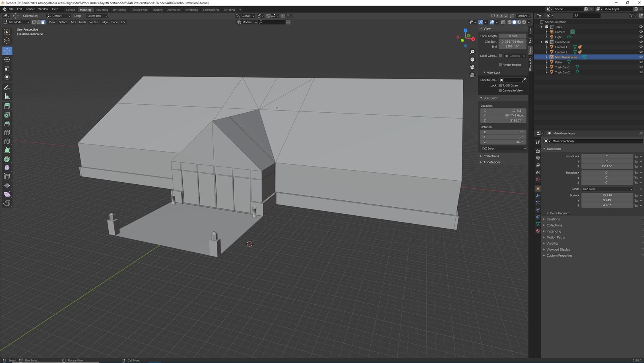This screenshot has height=363, width=644.
Task: Open Object Data properties green triangle tab
Action: (x=538, y=224)
